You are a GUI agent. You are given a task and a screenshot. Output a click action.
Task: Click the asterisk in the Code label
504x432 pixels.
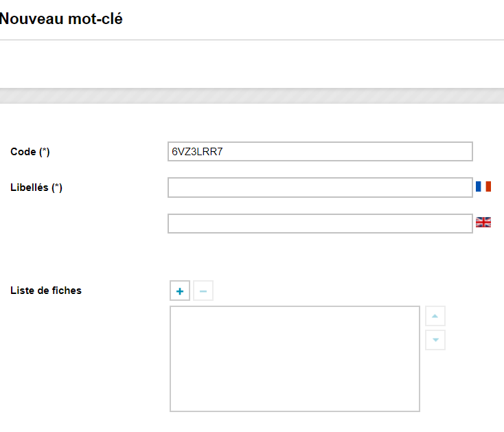coord(45,150)
